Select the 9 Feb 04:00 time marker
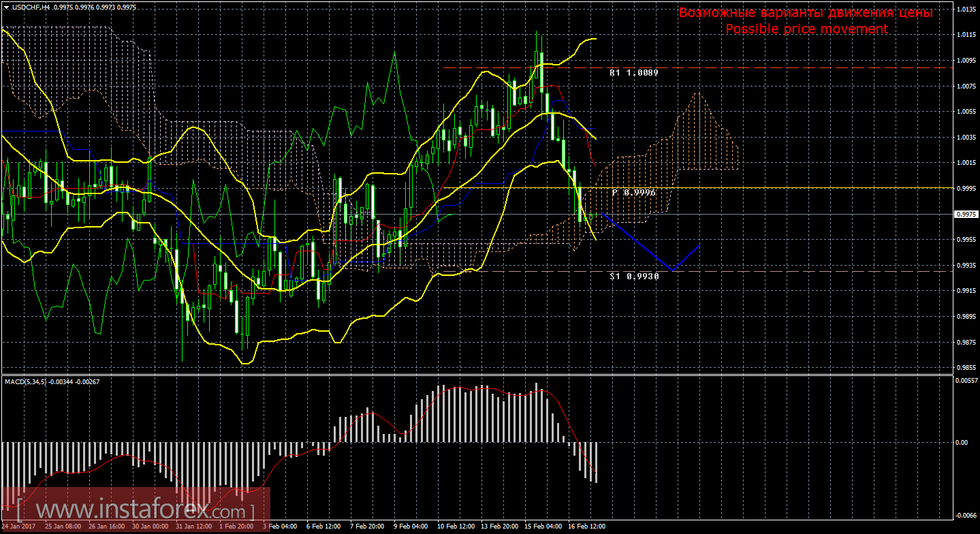 pos(411,527)
